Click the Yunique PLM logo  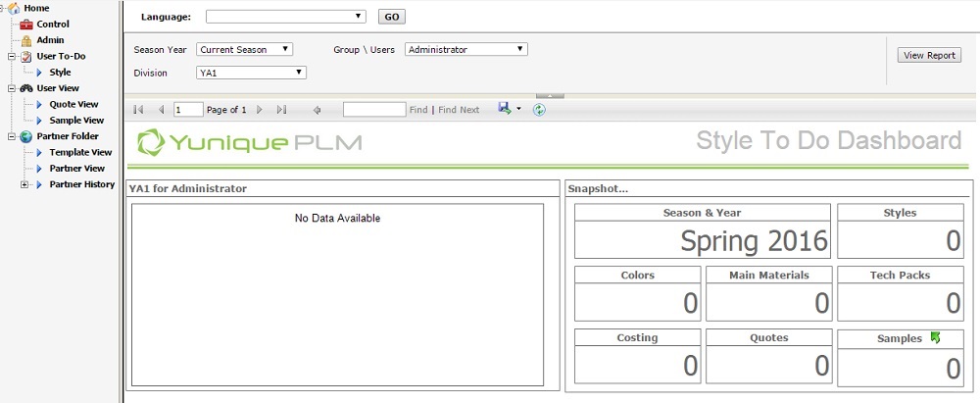[x=250, y=142]
